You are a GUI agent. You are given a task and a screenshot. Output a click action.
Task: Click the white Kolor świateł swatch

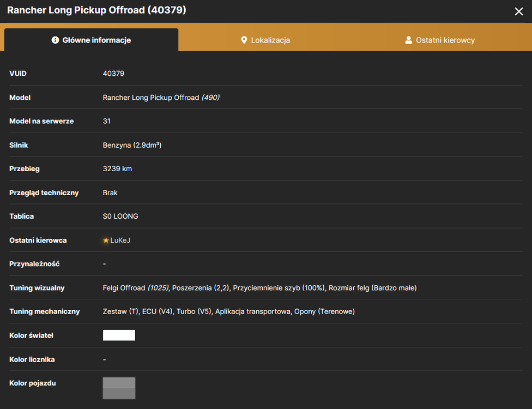pos(119,335)
